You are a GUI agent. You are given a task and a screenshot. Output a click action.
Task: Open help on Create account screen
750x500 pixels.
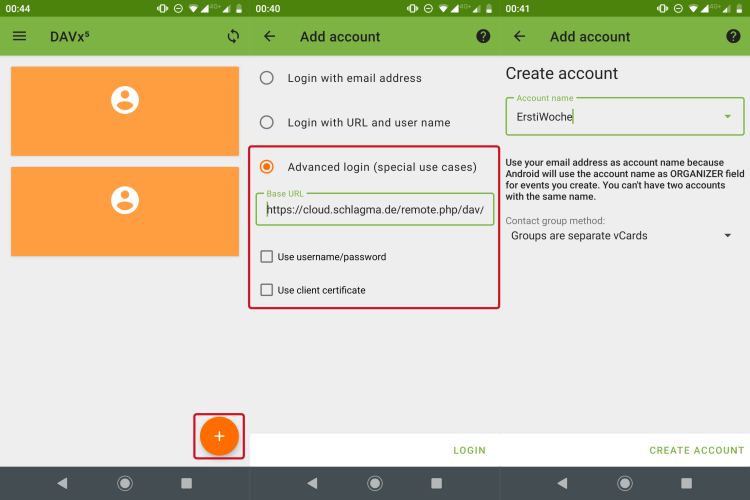pyautogui.click(x=733, y=36)
